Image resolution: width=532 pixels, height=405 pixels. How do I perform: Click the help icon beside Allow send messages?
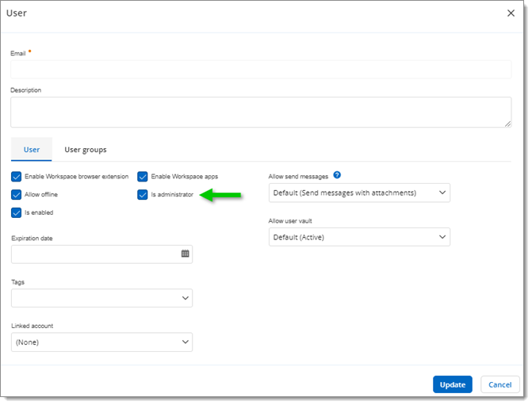337,175
